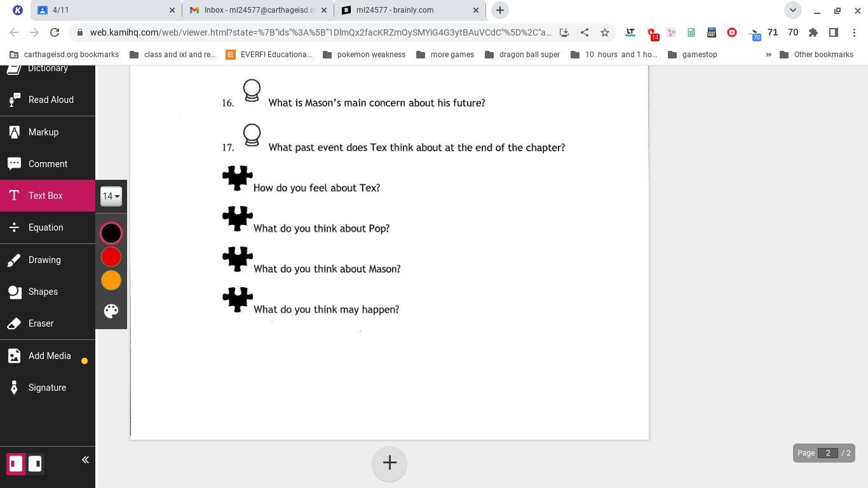Viewport: 868px width, 488px height.
Task: Open the custom color palette icon
Action: pos(111,311)
